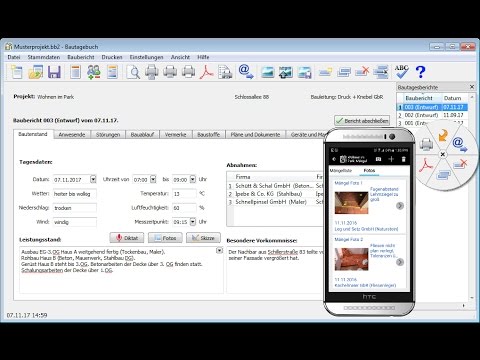Click the printer icon beside the print preview magnifier

[x=152, y=72]
